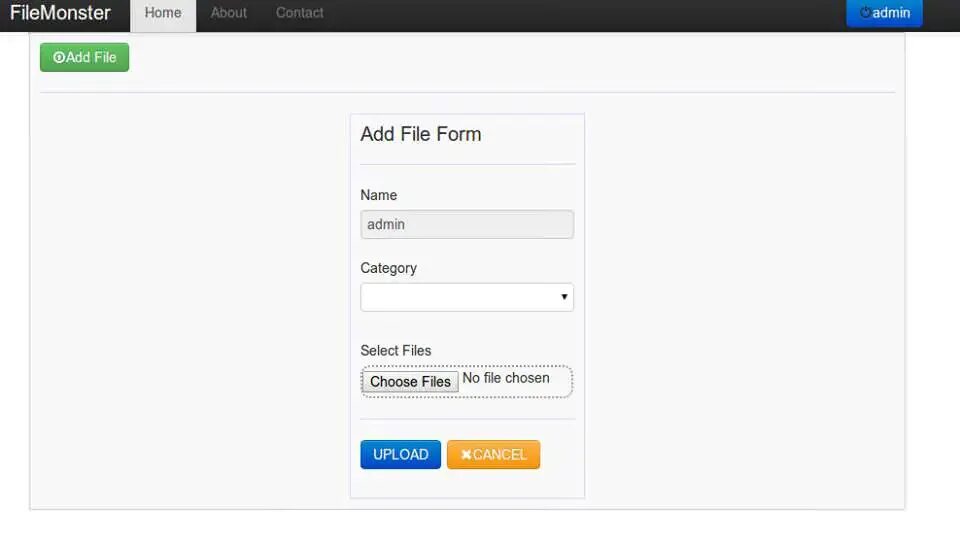Open the Contact page
This screenshot has height=542, width=960.
[x=299, y=13]
